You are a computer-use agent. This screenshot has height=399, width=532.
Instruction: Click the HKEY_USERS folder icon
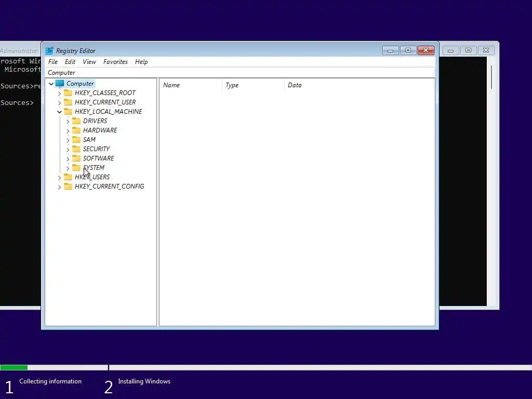[68, 177]
